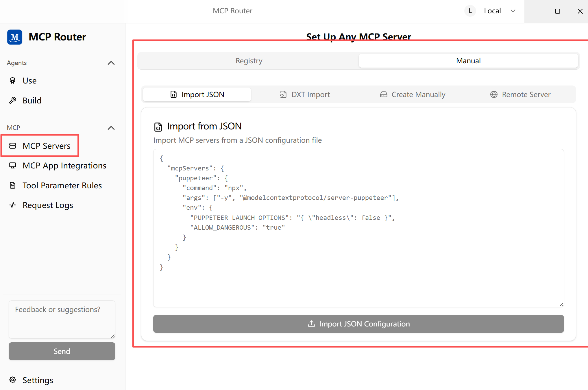
Task: Click the MCP Router logo icon
Action: pyautogui.click(x=15, y=37)
